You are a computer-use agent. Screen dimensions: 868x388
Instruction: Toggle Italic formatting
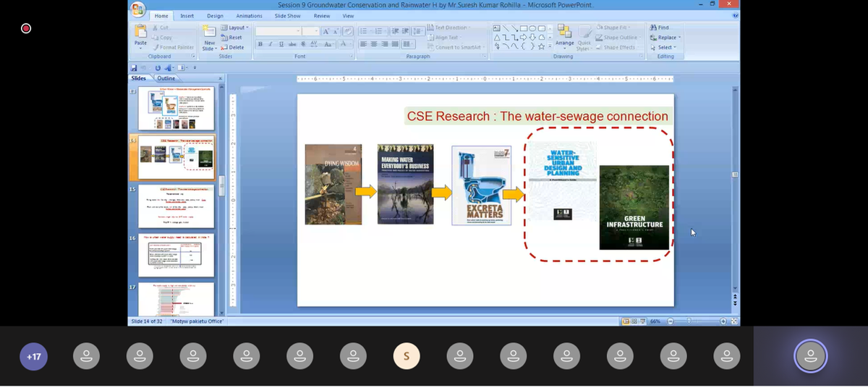(271, 44)
